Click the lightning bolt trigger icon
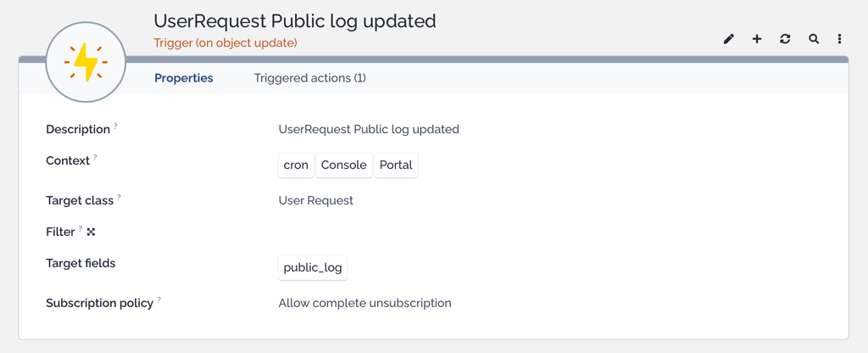This screenshot has height=353, width=868. click(x=86, y=62)
